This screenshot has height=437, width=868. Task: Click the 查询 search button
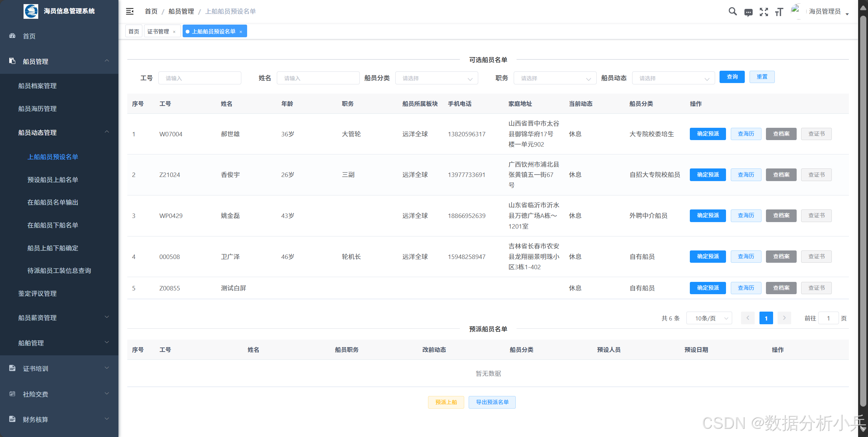tap(732, 77)
